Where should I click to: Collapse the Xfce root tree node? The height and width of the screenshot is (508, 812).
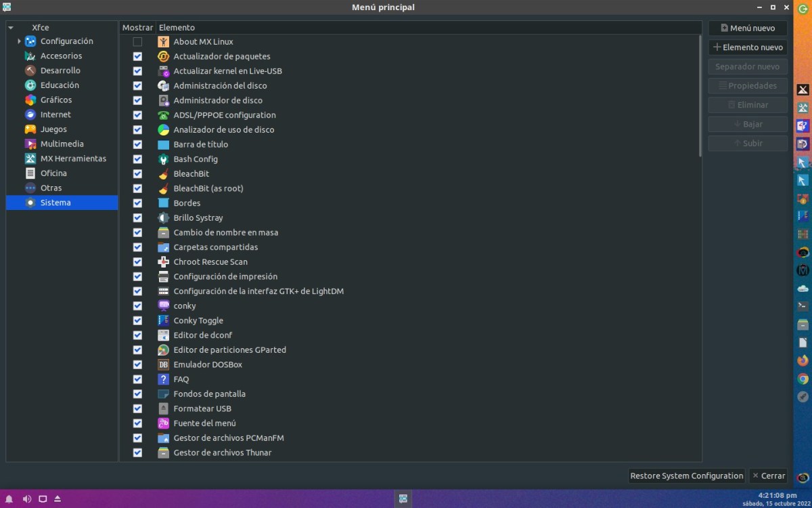tap(11, 28)
